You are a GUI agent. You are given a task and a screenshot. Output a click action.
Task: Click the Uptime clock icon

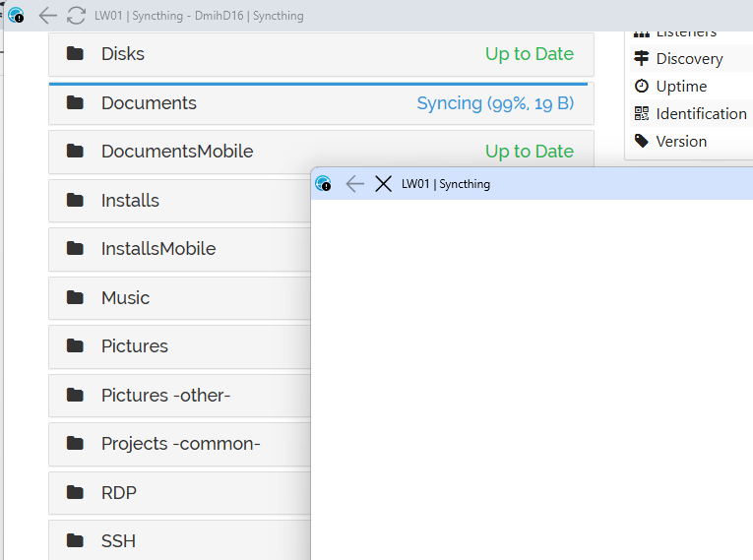click(642, 87)
